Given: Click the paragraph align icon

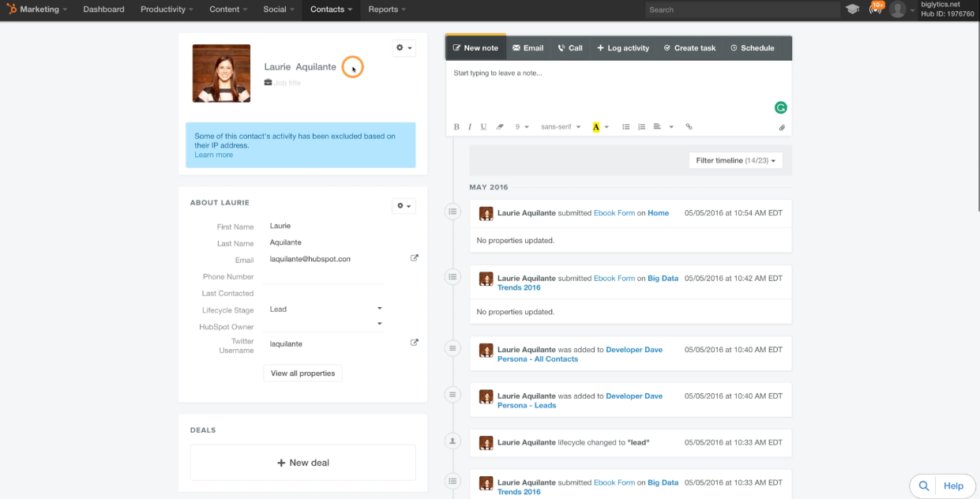Looking at the screenshot, I should [657, 126].
